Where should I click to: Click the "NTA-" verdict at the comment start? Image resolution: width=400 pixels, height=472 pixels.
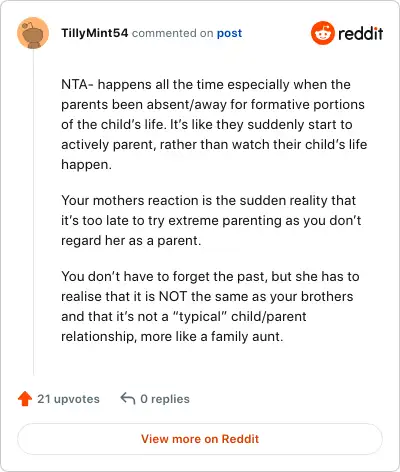(x=77, y=84)
